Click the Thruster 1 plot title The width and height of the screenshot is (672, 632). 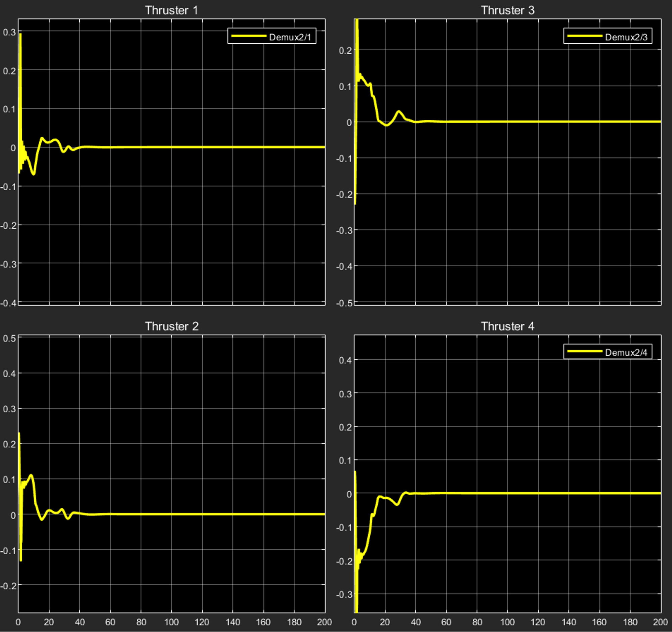point(171,10)
